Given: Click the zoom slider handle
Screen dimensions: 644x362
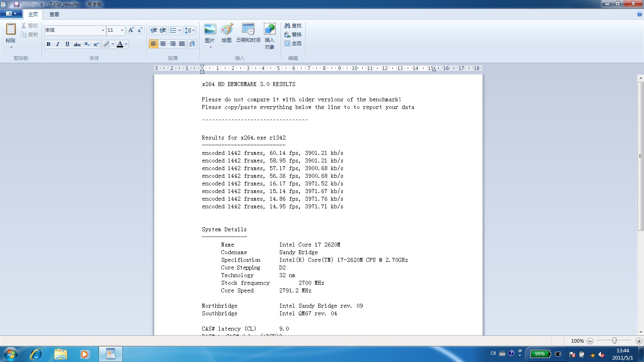Looking at the screenshot, I should point(614,341).
